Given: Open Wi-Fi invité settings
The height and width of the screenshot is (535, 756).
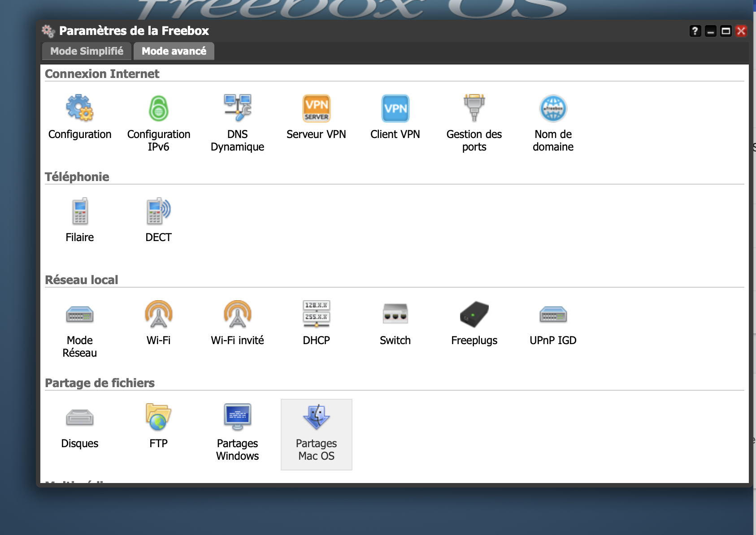Looking at the screenshot, I should 238,324.
